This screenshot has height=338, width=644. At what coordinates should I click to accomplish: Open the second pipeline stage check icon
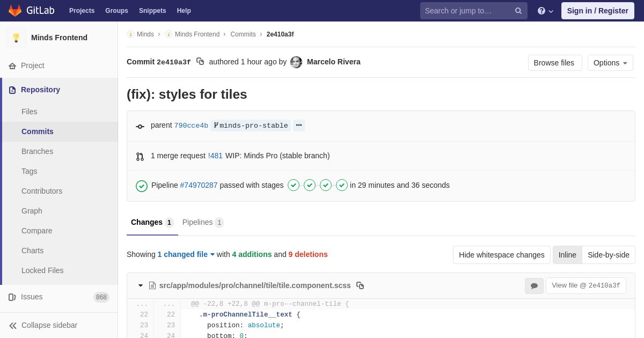310,185
